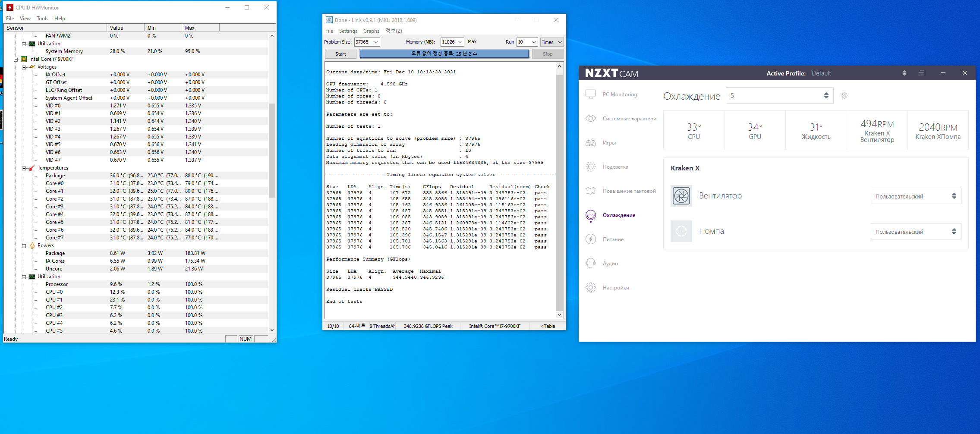Click gear icon beside cooling profile selector

(845, 96)
